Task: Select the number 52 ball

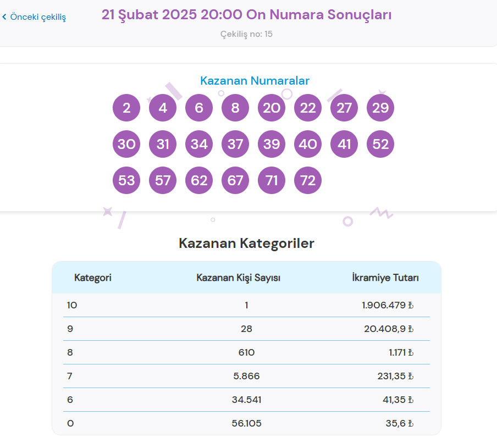Action: 380,144
